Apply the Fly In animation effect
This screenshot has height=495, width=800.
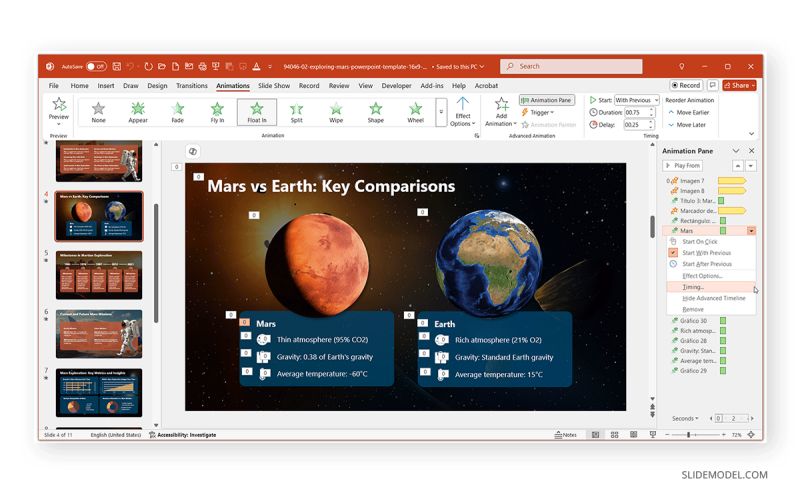(x=217, y=112)
